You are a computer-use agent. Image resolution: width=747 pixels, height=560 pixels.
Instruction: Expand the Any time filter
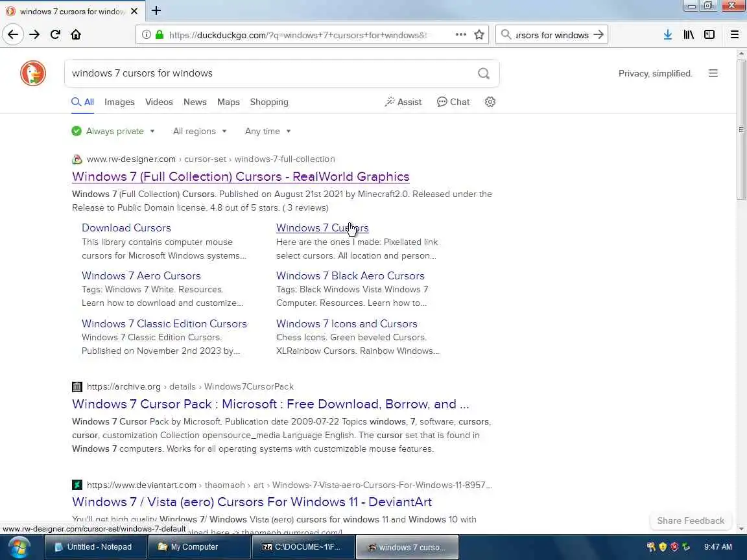pyautogui.click(x=268, y=131)
